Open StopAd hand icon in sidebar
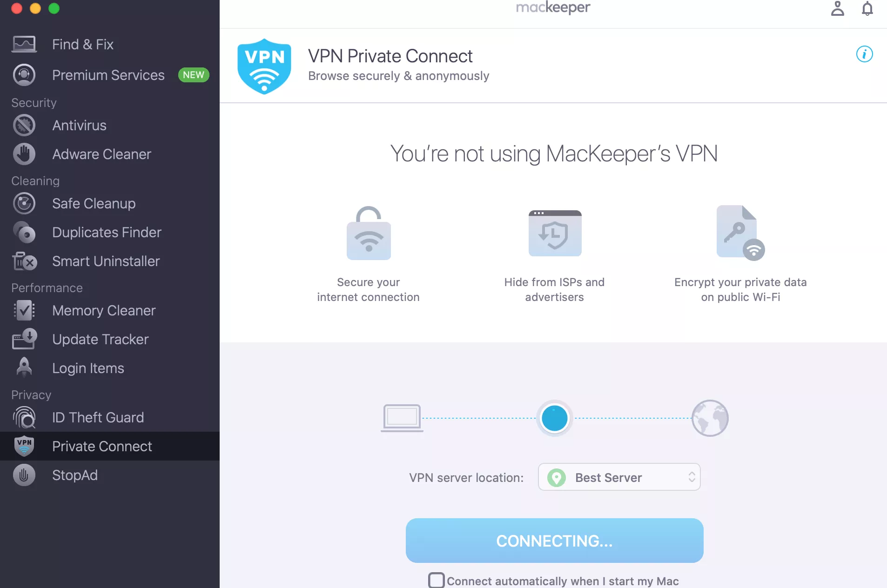 coord(24,475)
